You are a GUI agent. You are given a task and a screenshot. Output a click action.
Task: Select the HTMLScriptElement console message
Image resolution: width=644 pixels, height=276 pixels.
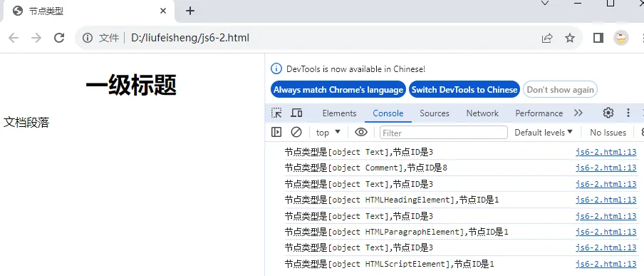[390, 264]
